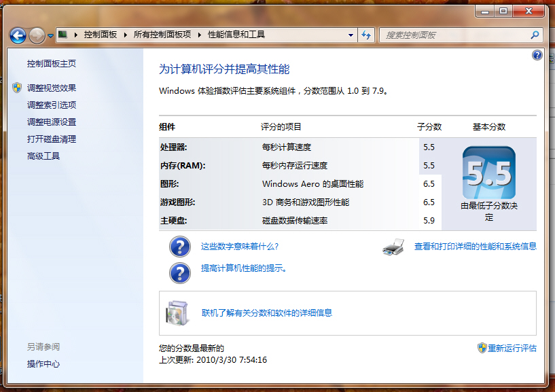Image resolution: width=555 pixels, height=392 pixels.
Task: Click the magnifier search icon
Action: tap(535, 35)
